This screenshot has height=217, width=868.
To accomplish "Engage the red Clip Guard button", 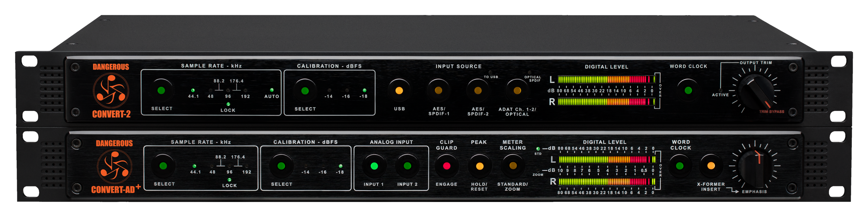I will click(447, 166).
